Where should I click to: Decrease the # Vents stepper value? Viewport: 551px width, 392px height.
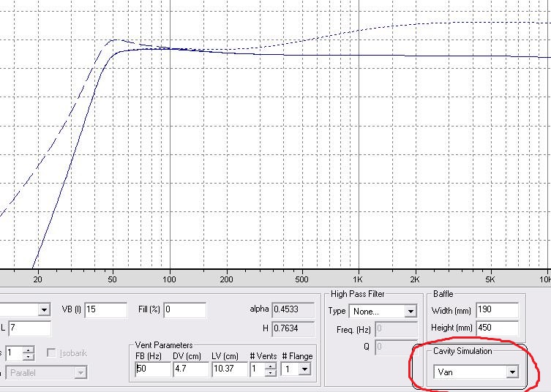pyautogui.click(x=270, y=372)
